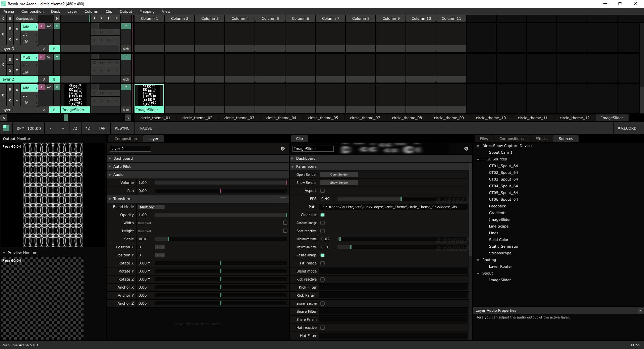Uncheck the Clear list checkbox
Viewport: 644px width, 349px height.
[322, 215]
